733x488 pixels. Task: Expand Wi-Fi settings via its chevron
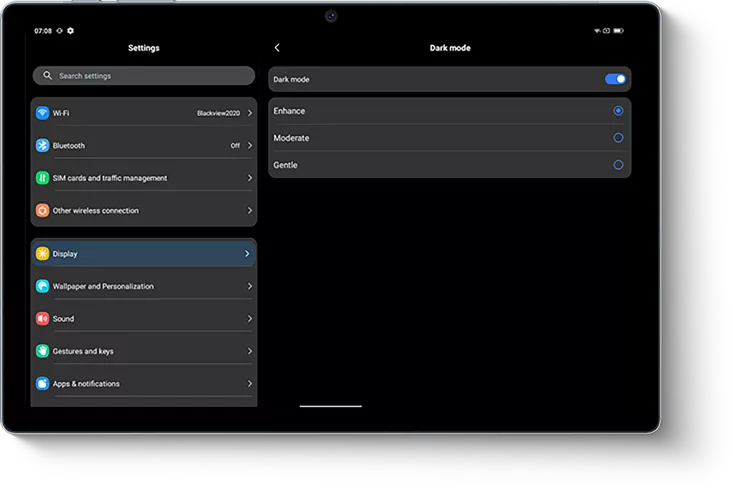(x=249, y=114)
